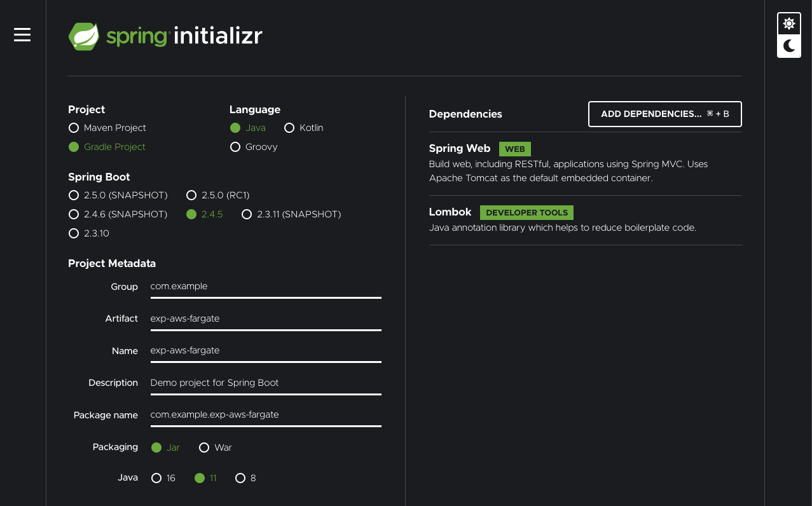Image resolution: width=812 pixels, height=506 pixels.
Task: Click the Spring Initializr logo
Action: point(165,36)
